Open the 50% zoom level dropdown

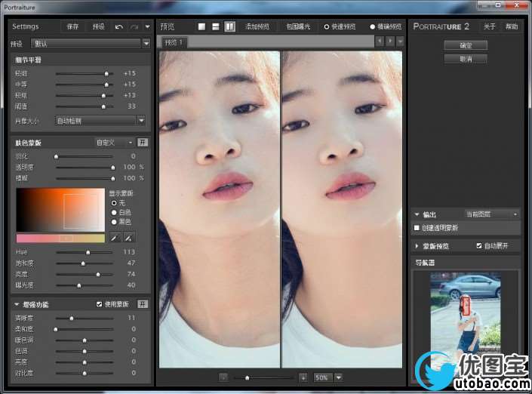[339, 377]
